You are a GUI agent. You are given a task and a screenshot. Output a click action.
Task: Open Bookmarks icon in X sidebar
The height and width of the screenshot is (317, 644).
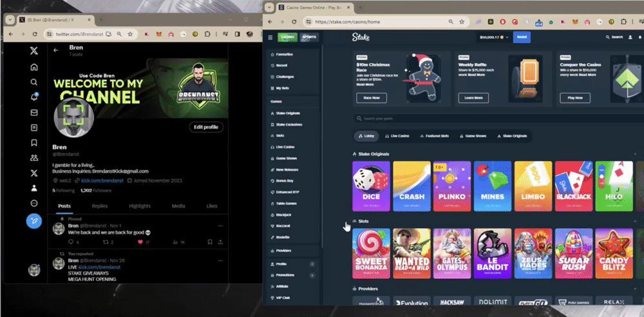click(34, 143)
